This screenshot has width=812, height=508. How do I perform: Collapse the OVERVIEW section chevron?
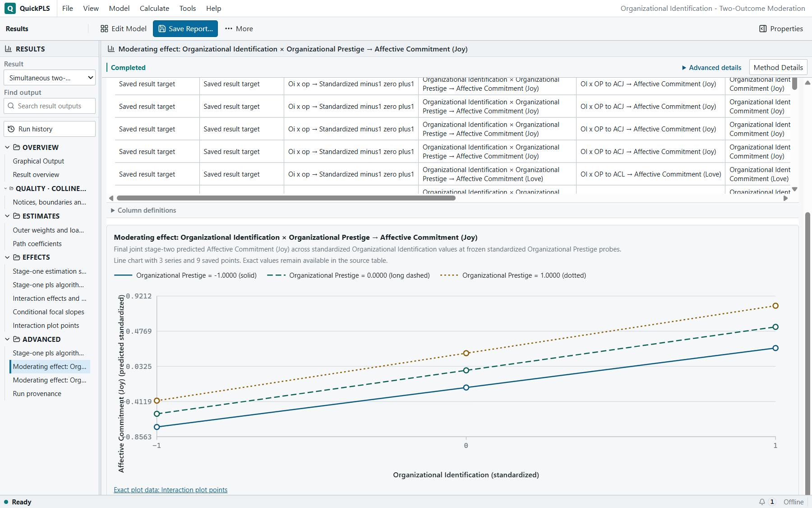click(x=7, y=147)
